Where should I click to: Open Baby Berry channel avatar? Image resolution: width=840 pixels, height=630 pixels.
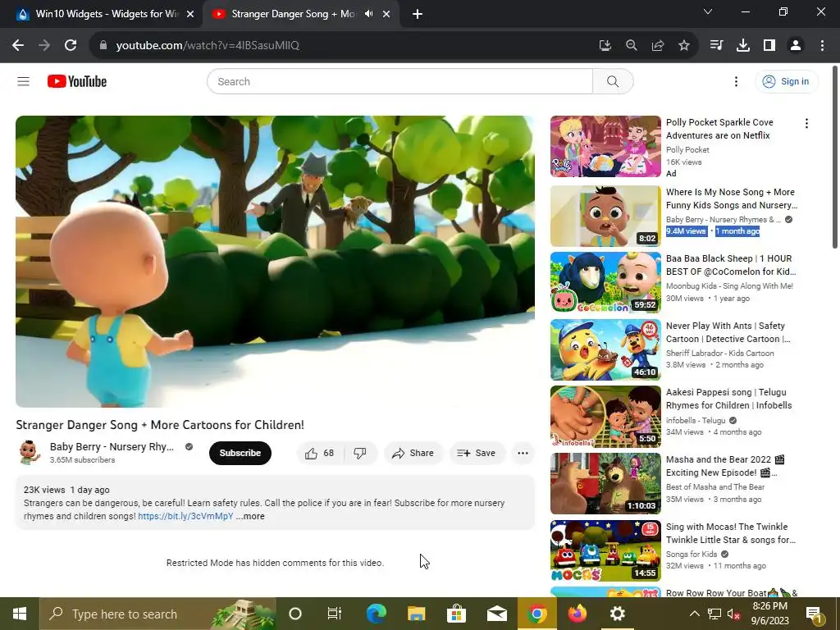point(29,453)
